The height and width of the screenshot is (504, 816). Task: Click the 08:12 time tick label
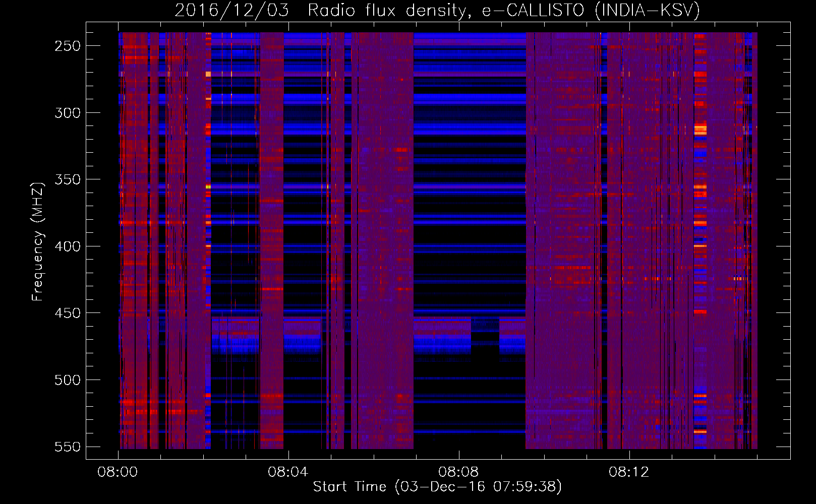629,472
